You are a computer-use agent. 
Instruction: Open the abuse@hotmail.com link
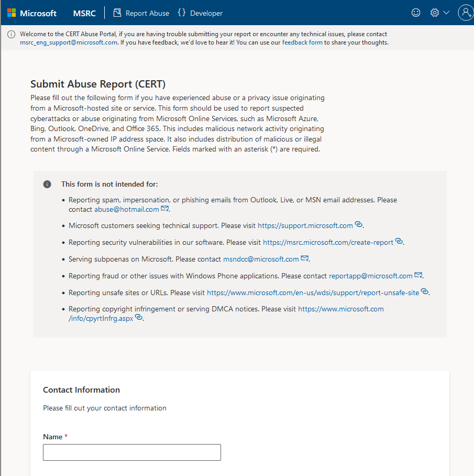[126, 210]
